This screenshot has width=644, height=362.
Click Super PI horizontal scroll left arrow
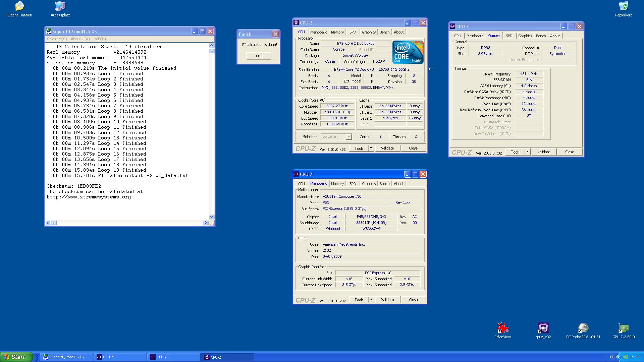(x=48, y=223)
